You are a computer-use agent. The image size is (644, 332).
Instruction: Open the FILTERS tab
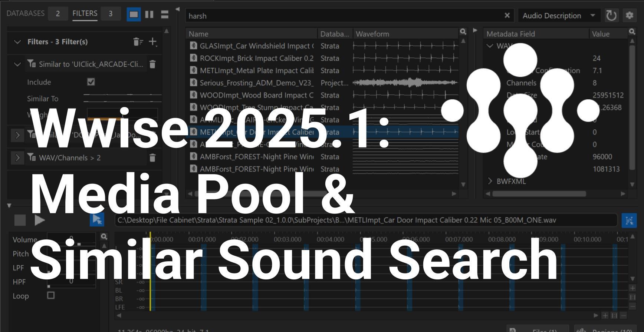(x=85, y=13)
